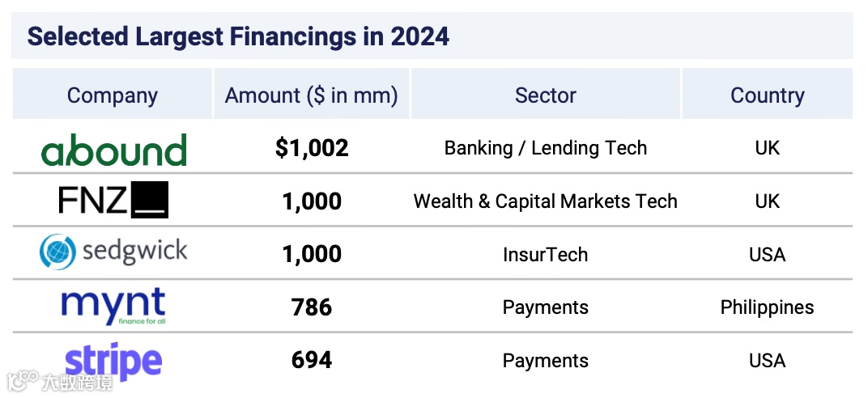Image resolution: width=868 pixels, height=398 pixels.
Task: Select the Company column header
Action: coord(113,95)
